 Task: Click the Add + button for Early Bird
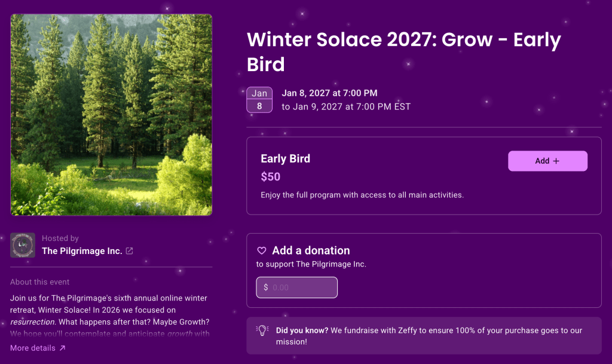coord(547,161)
